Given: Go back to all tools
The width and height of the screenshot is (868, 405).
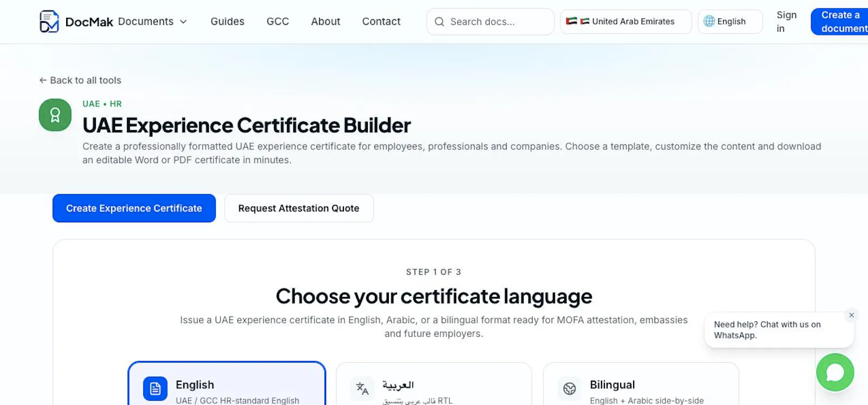Looking at the screenshot, I should 80,80.
